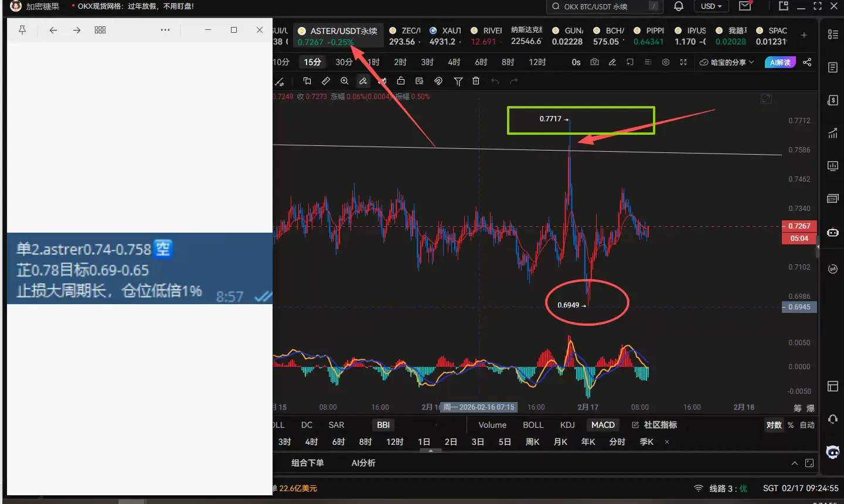
Task: Select the ruler measuring tool
Action: (x=326, y=81)
